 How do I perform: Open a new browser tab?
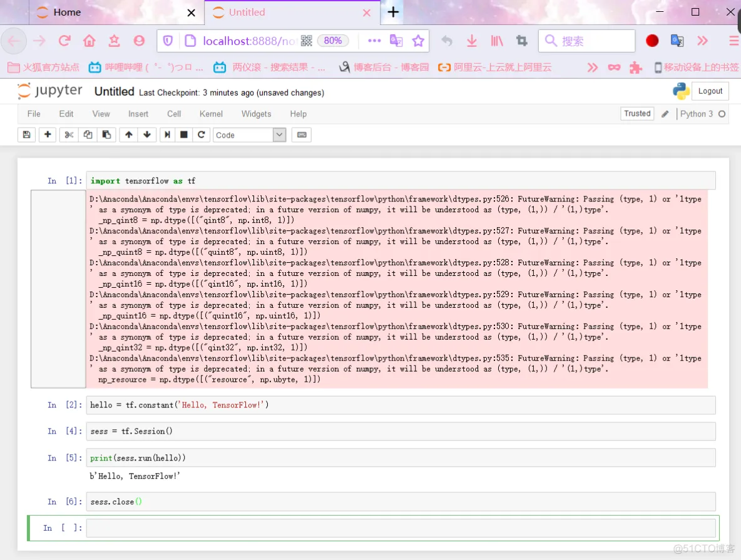pyautogui.click(x=393, y=12)
